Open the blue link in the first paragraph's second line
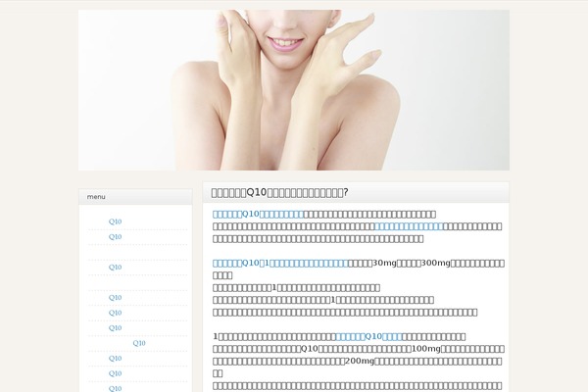Image resolution: width=588 pixels, height=392 pixels. 409,226
